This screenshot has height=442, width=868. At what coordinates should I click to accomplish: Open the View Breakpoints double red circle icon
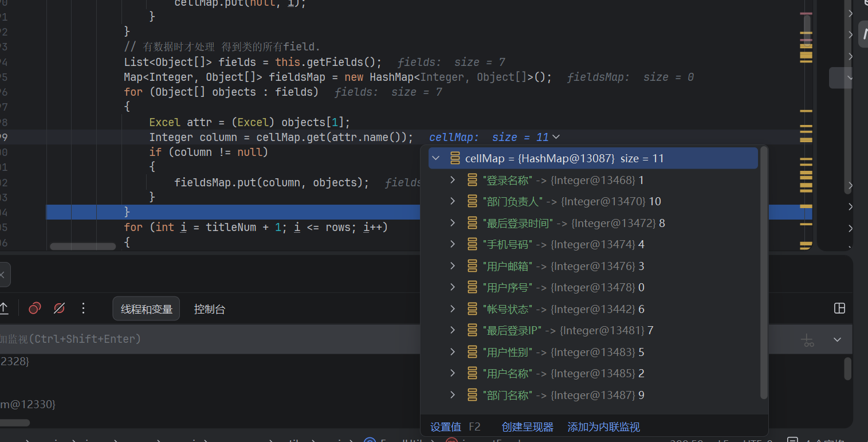[34, 308]
